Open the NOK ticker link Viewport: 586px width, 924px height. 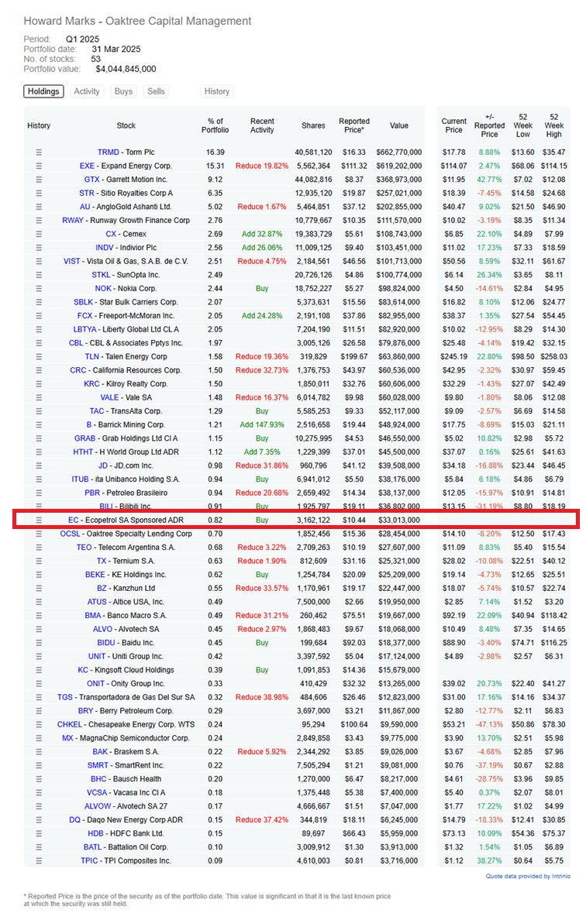coord(103,288)
